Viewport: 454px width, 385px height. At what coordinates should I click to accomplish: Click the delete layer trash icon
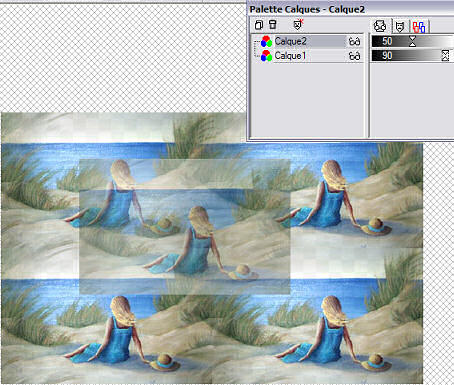[x=273, y=25]
